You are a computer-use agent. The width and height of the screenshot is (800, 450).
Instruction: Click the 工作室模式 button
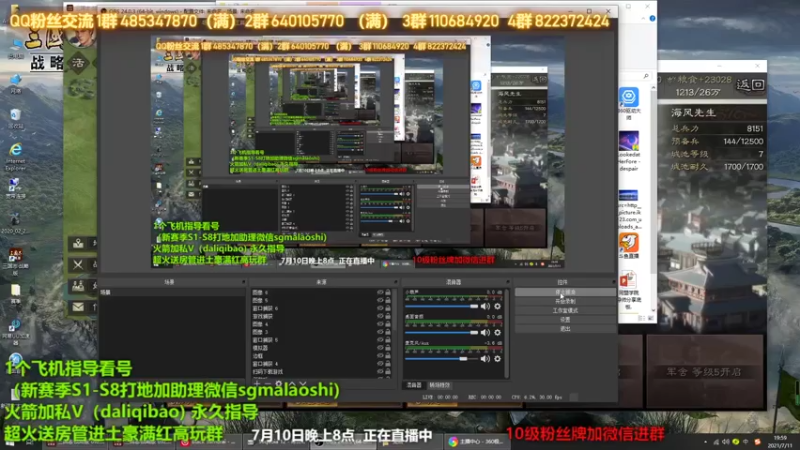pos(565,311)
